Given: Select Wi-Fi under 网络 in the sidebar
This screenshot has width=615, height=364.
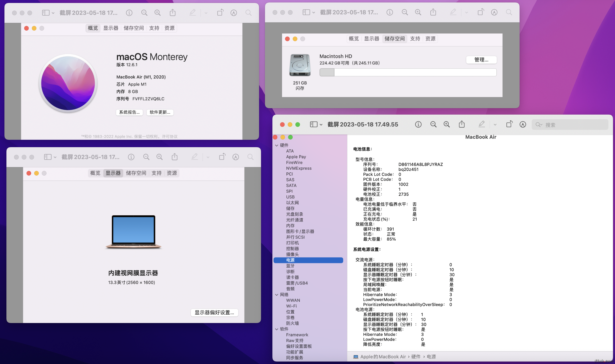Looking at the screenshot, I should pyautogui.click(x=291, y=306).
